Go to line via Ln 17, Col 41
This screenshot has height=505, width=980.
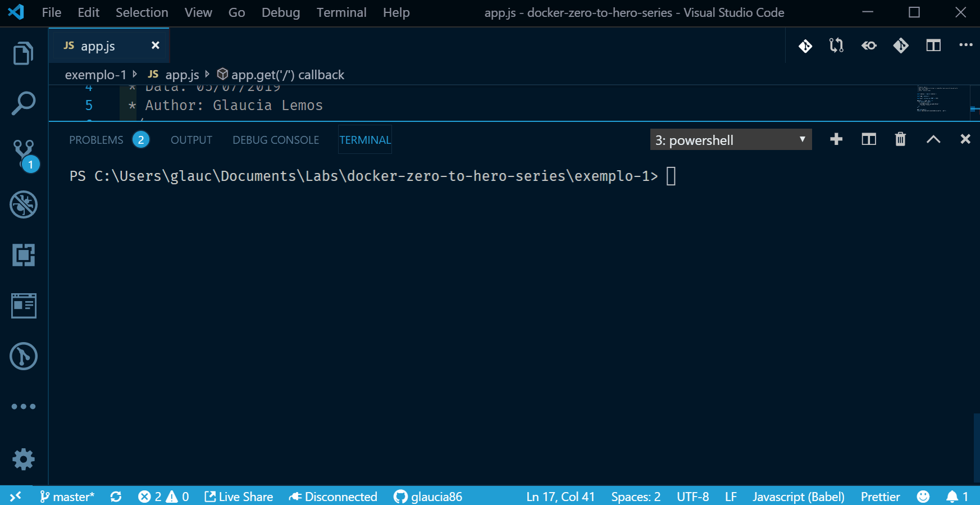point(560,497)
